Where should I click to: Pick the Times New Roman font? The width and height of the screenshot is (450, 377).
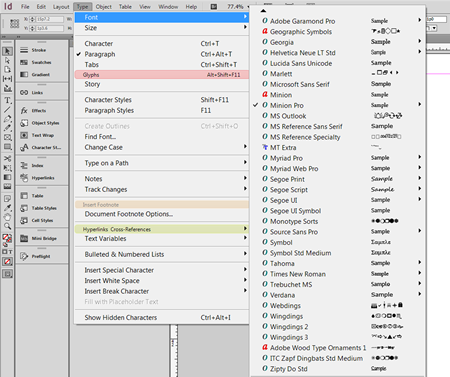pos(337,274)
